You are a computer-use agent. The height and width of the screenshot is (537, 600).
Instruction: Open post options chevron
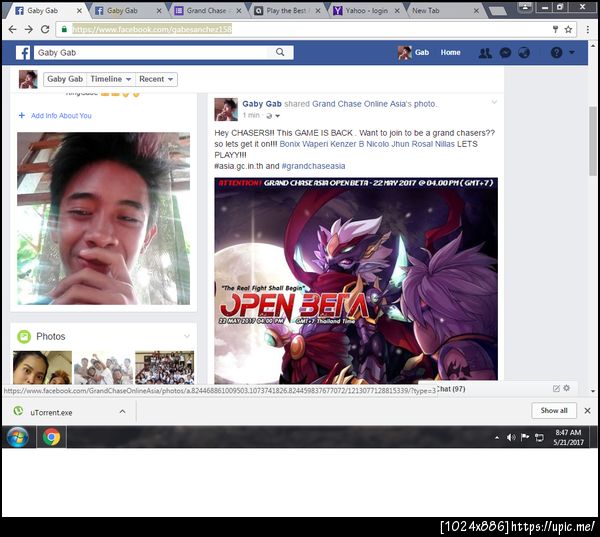[494, 102]
